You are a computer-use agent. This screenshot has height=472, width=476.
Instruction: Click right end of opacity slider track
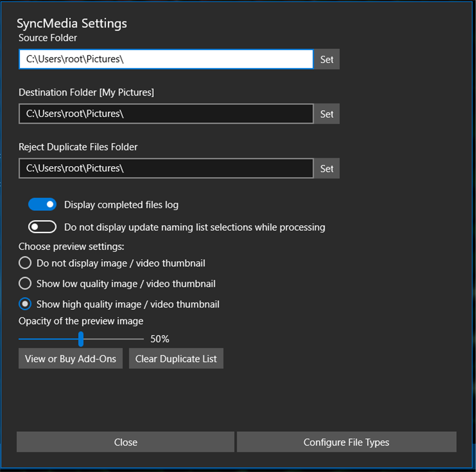point(142,339)
